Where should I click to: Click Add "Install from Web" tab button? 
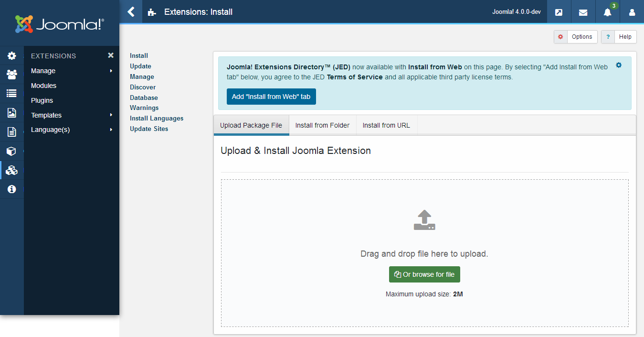271,97
